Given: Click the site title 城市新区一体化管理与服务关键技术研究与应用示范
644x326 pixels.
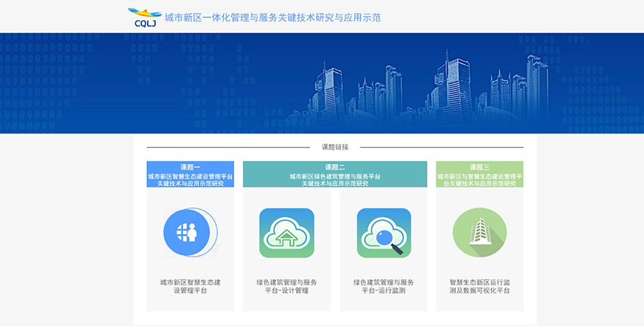Looking at the screenshot, I should point(273,18).
